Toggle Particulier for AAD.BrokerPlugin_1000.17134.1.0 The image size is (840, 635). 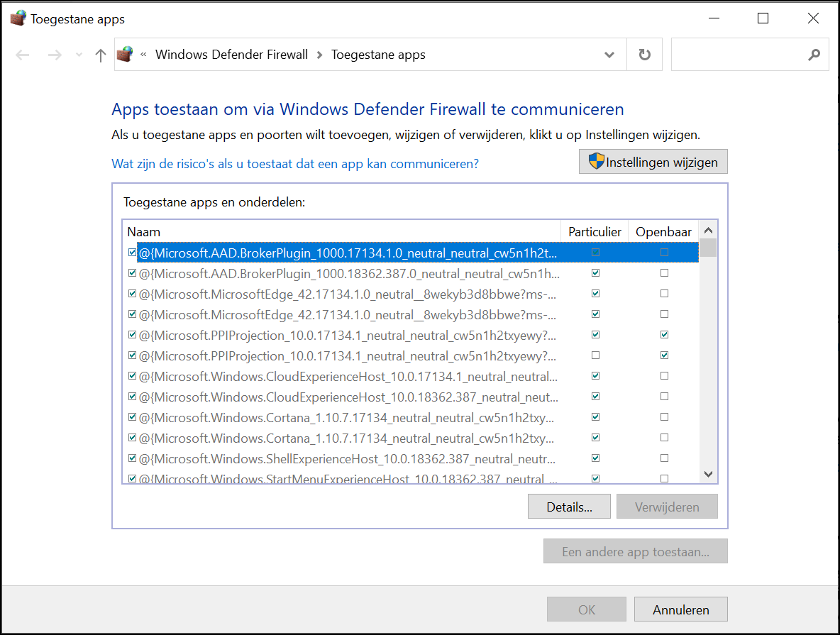point(595,253)
